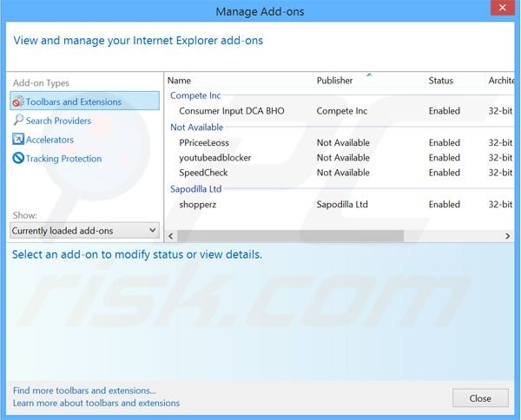The image size is (521, 420).
Task: Click the Accelerators arrow icon
Action: 18,140
